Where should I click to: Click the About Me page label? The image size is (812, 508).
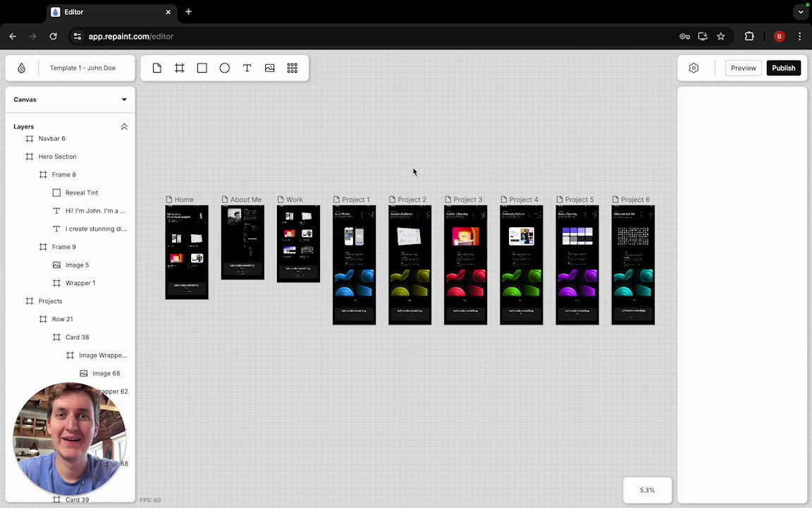click(245, 200)
